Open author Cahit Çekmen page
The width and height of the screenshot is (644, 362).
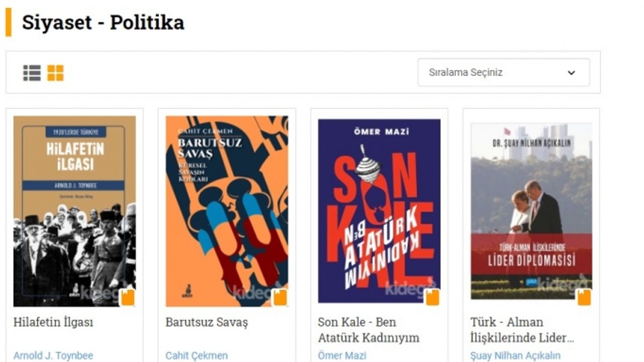(x=197, y=355)
